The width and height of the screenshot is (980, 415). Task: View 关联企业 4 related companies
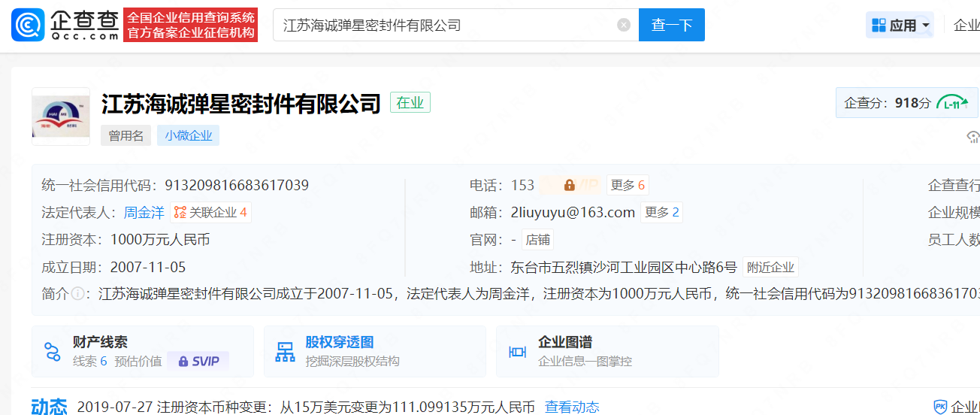210,213
